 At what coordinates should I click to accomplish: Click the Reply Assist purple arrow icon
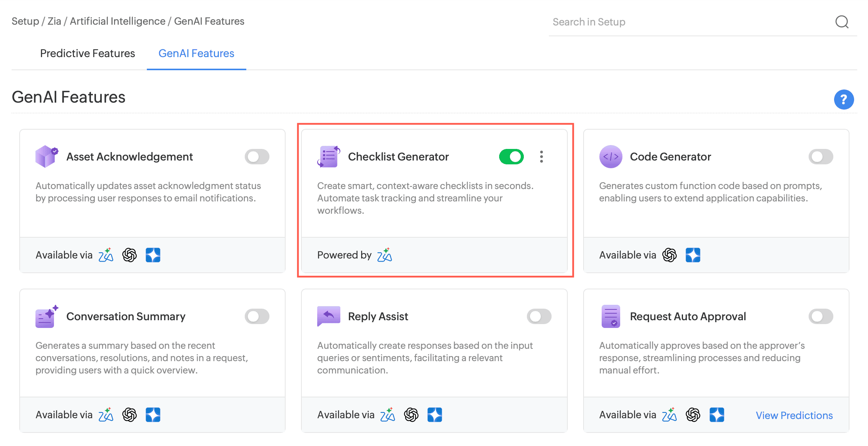point(328,316)
